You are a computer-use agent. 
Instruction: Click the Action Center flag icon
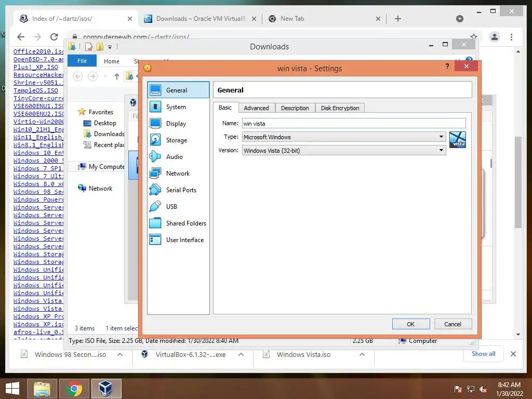coord(458,389)
